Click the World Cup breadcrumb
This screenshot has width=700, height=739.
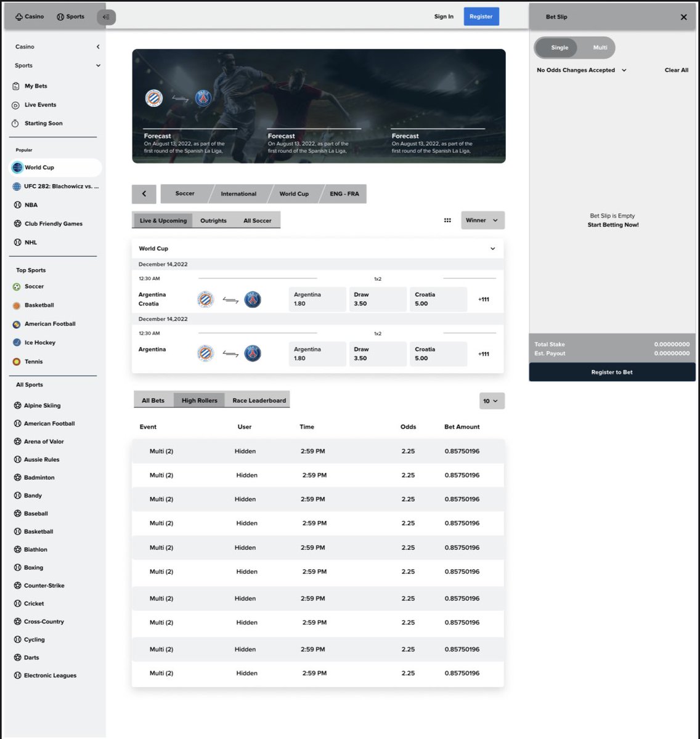click(x=294, y=193)
